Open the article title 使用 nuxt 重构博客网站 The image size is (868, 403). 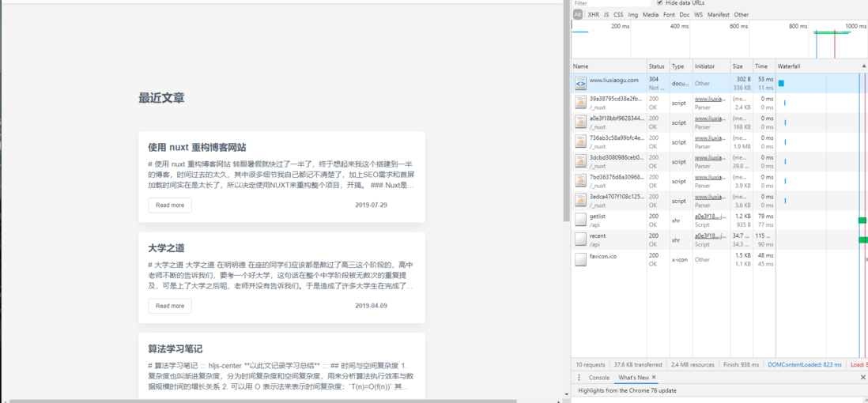197,147
